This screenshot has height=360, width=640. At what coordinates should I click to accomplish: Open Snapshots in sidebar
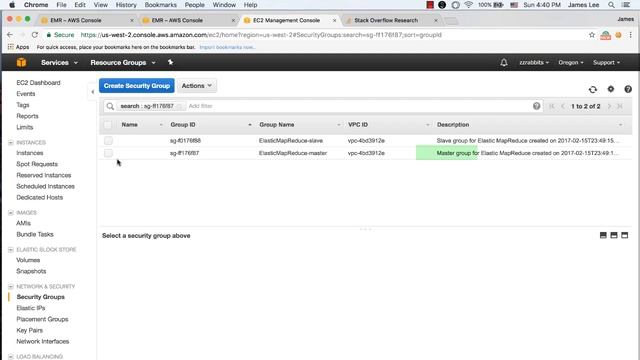click(31, 271)
